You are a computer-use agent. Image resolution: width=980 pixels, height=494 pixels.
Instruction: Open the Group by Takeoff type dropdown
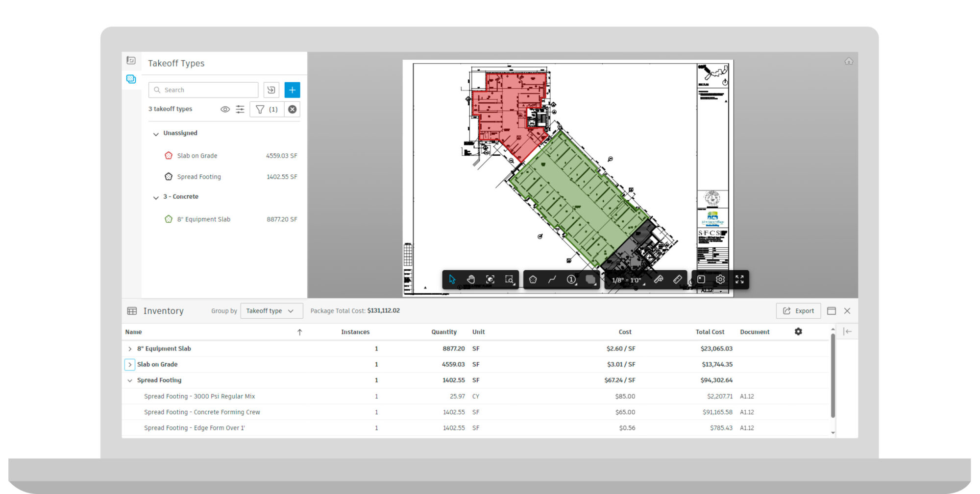(271, 311)
